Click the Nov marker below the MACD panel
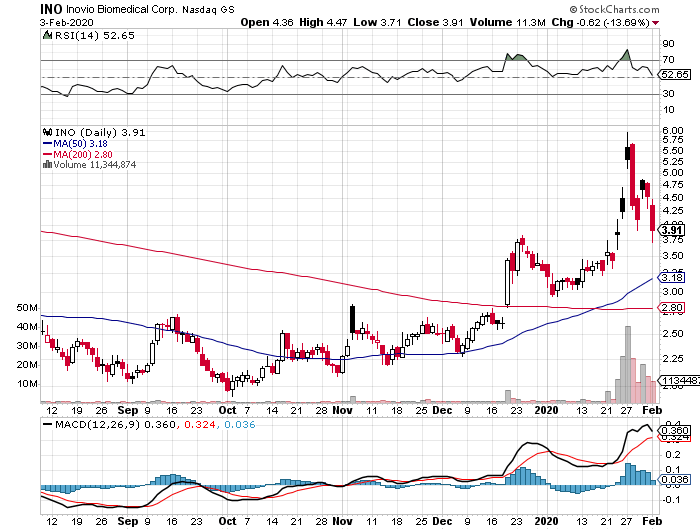Screen dimensions: 700x530 342,521
